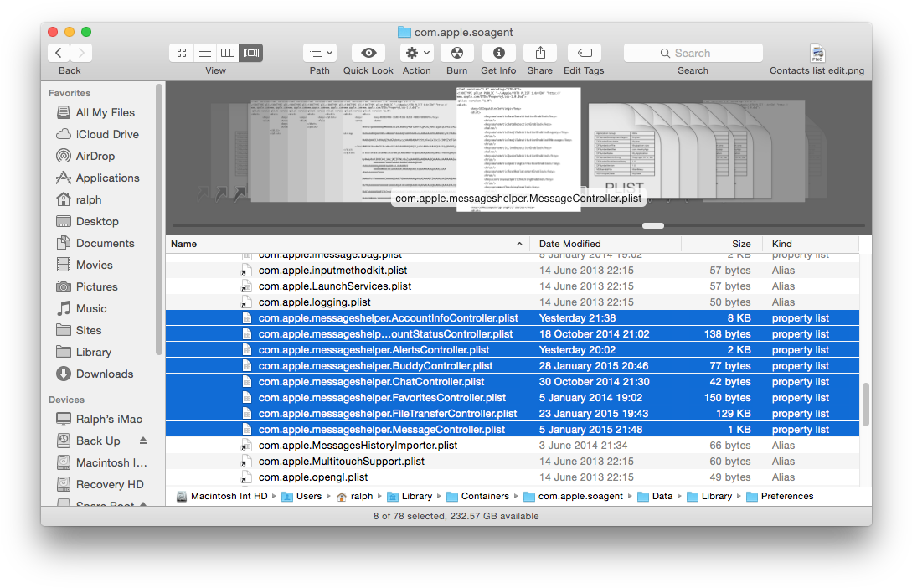Select com.apple.MessagesHistoryImporter.plist row
Screen dimensions: 912x588
click(x=512, y=446)
